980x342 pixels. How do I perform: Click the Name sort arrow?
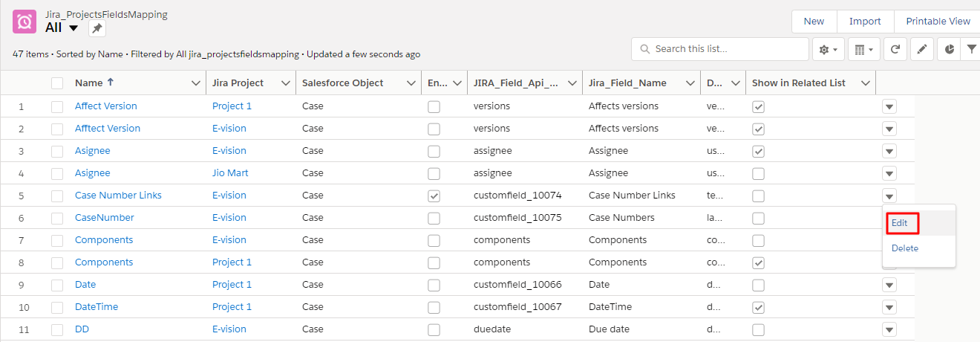click(x=111, y=83)
